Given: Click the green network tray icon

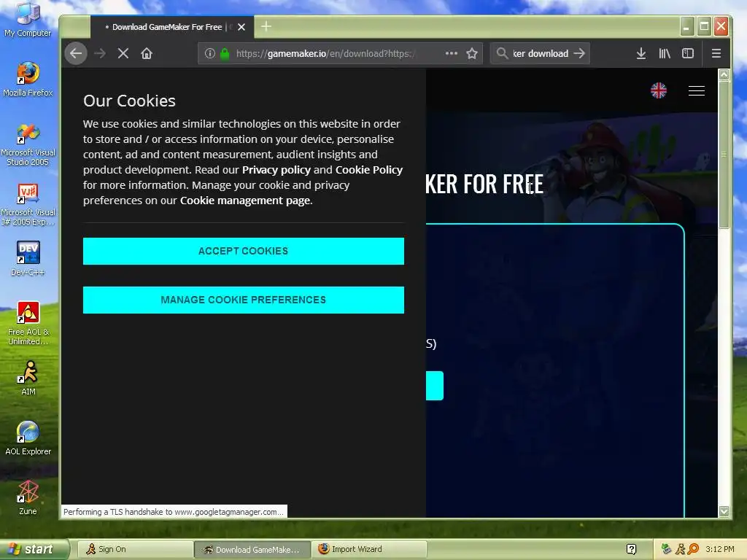Looking at the screenshot, I should pyautogui.click(x=667, y=549).
